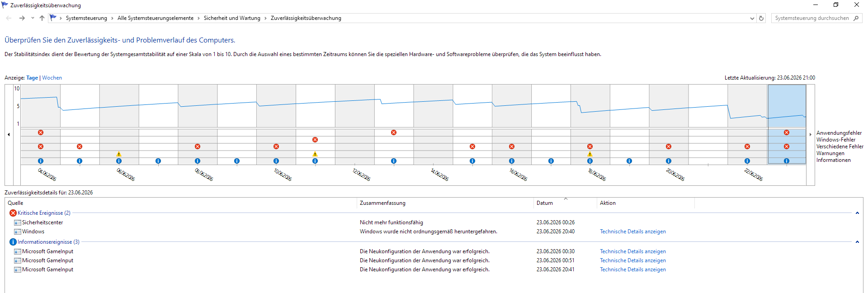The width and height of the screenshot is (868, 293).
Task: Open the address bar history dropdown
Action: (x=752, y=19)
